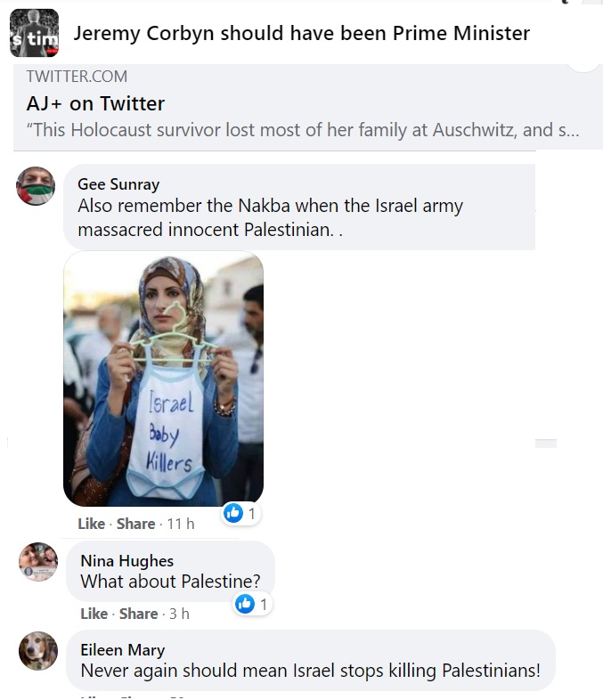Viewport: 603px width, 700px height.
Task: Share Nina Hughes's comment
Action: (x=138, y=614)
